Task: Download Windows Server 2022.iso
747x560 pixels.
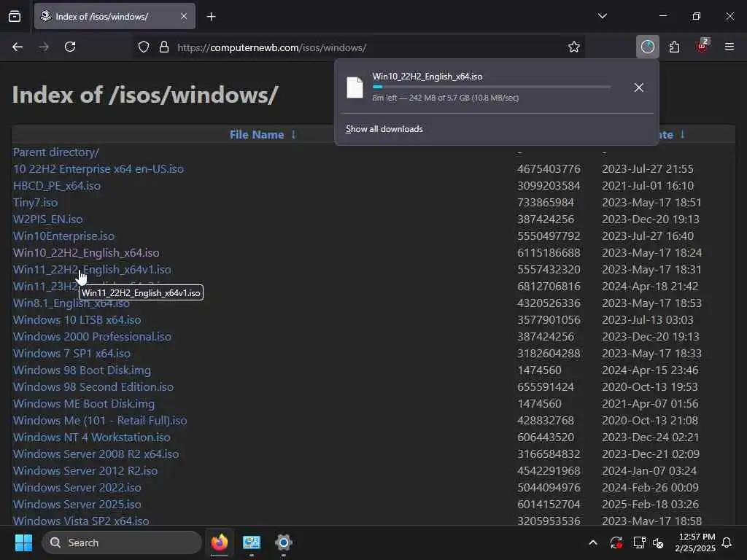Action: click(77, 488)
